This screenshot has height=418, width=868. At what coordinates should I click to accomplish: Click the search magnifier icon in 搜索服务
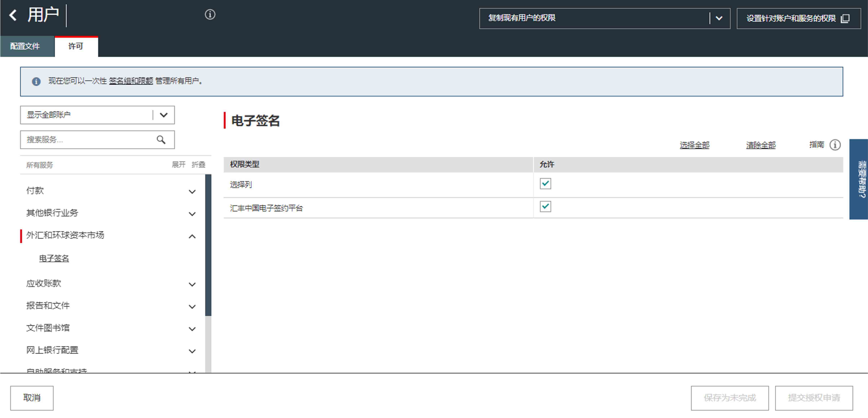pyautogui.click(x=161, y=140)
